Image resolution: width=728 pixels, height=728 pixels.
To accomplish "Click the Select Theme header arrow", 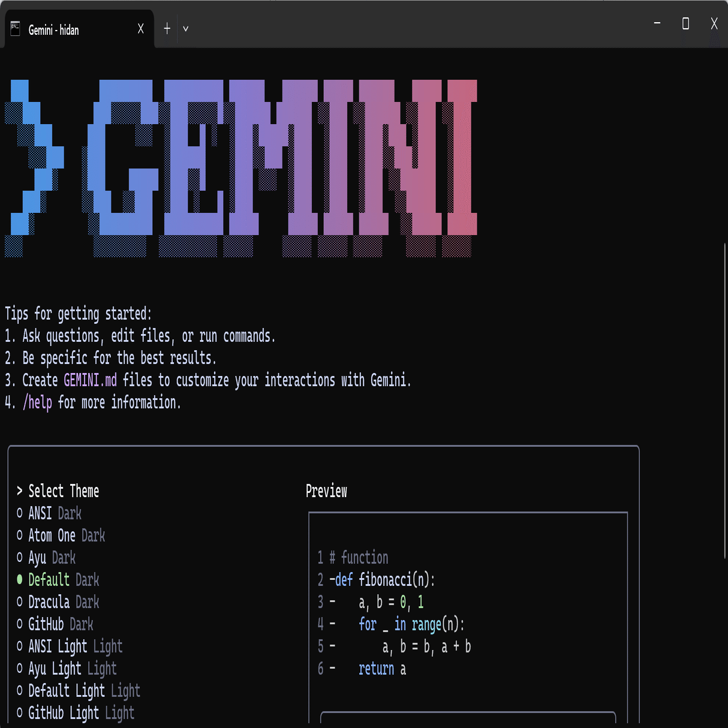I will click(x=19, y=491).
